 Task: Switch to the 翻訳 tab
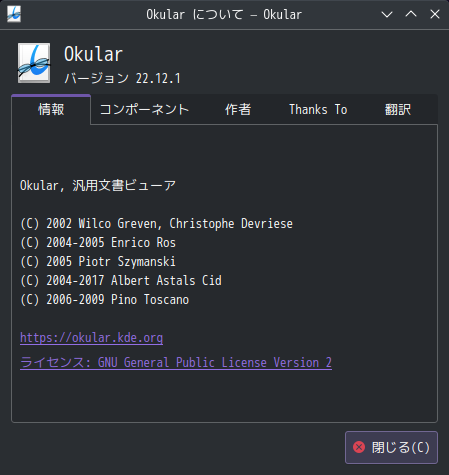398,110
